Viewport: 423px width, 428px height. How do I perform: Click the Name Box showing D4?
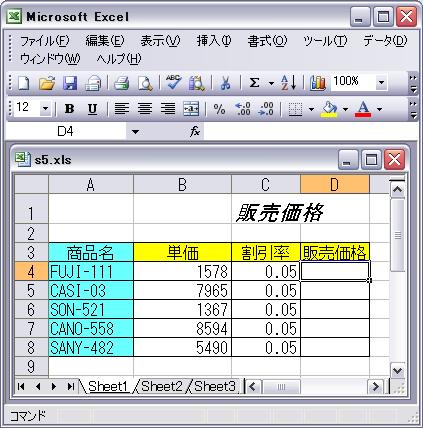(65, 132)
